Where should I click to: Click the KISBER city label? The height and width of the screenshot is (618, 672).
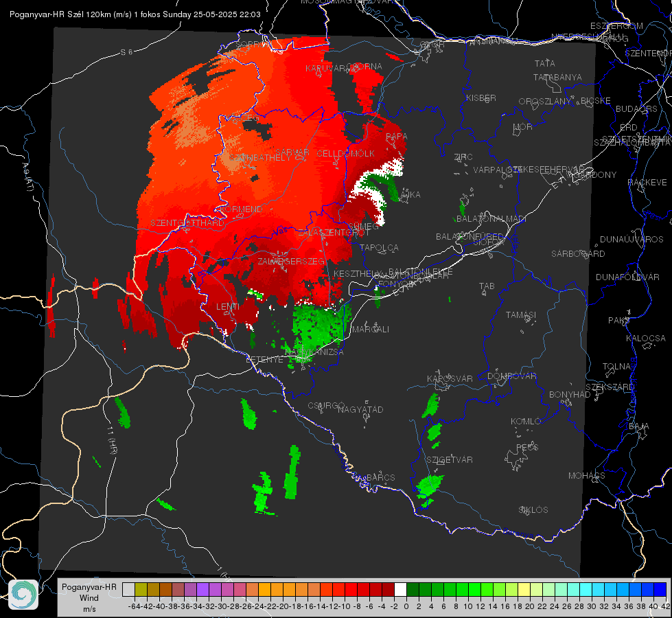pyautogui.click(x=481, y=98)
